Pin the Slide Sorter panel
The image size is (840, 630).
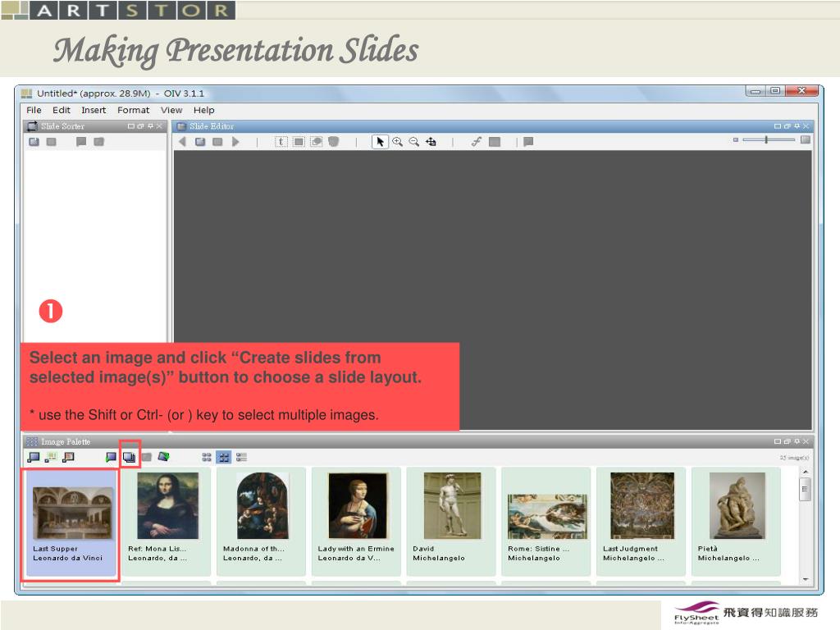coord(151,126)
